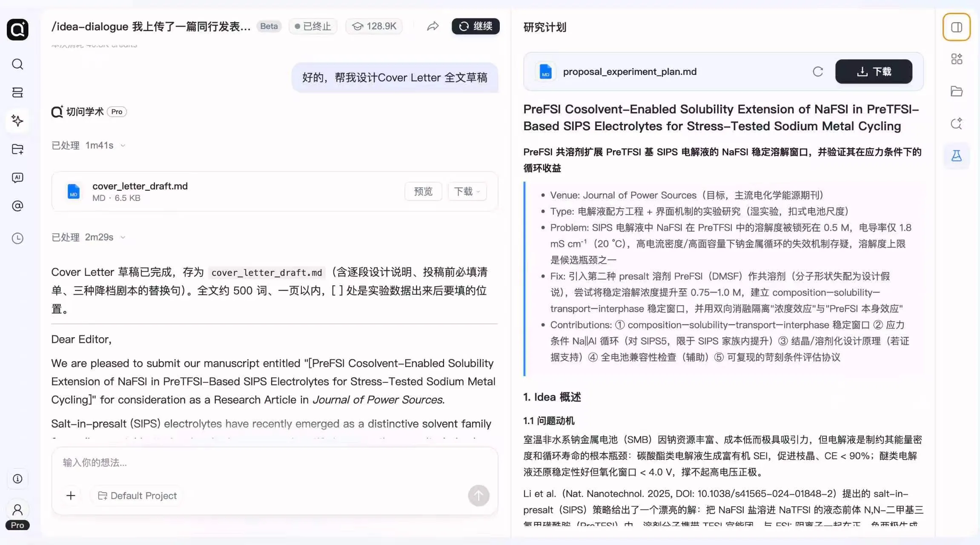Click the conversation title /idea-dialogue
The height and width of the screenshot is (545, 980).
tap(151, 26)
